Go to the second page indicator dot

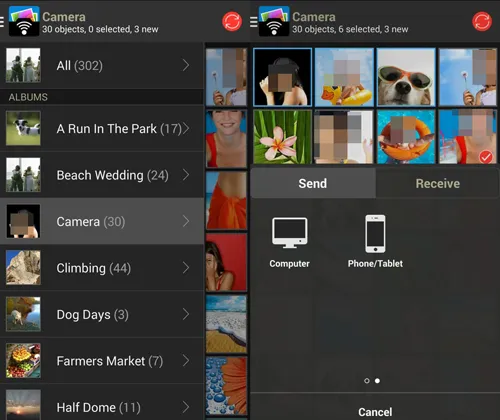click(x=377, y=381)
